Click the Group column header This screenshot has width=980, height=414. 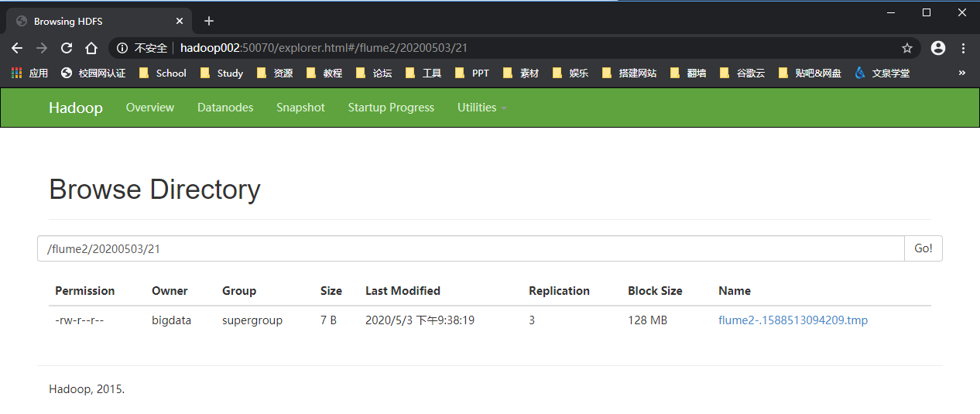pyautogui.click(x=239, y=291)
